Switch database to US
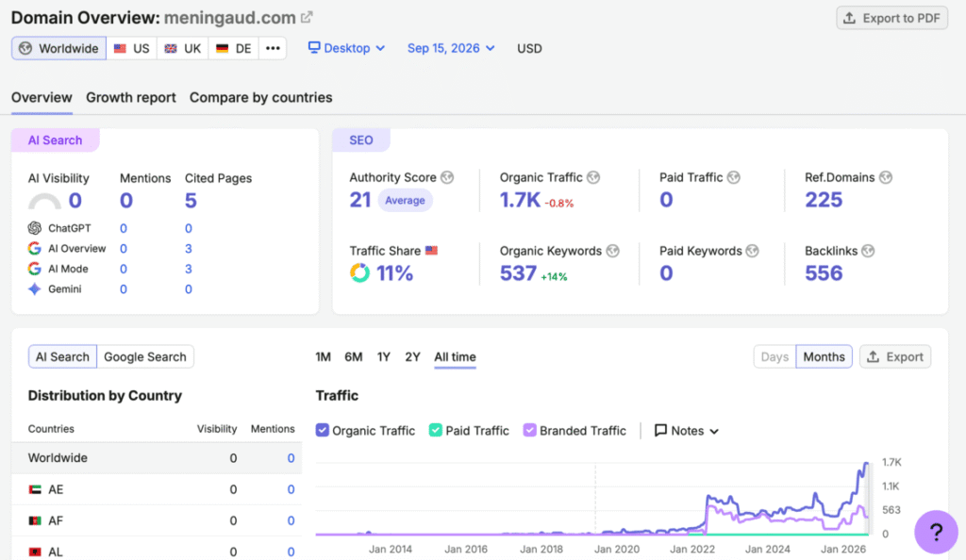The image size is (966, 560). [x=132, y=49]
